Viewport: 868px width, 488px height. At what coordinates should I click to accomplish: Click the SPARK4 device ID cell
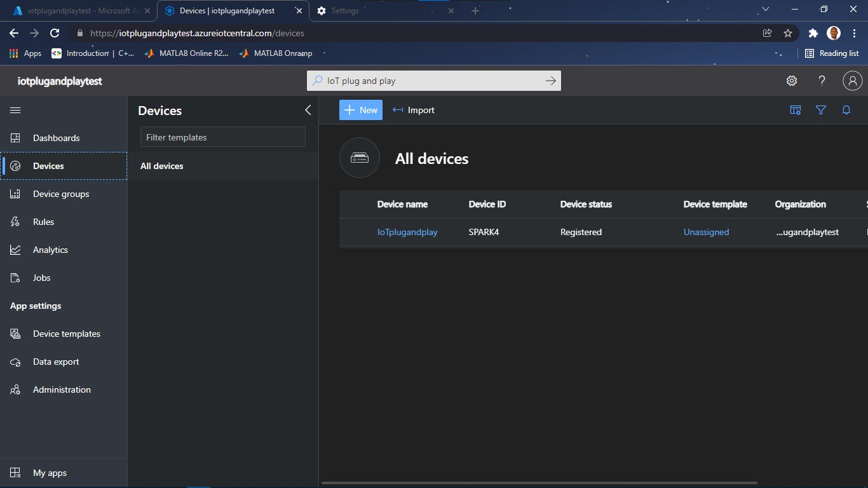point(484,232)
